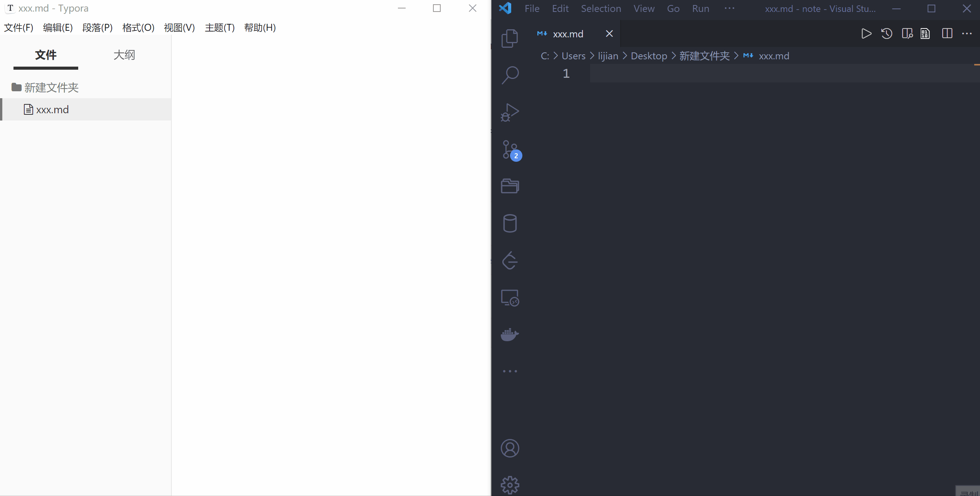Split the editor into two panes

pos(947,34)
